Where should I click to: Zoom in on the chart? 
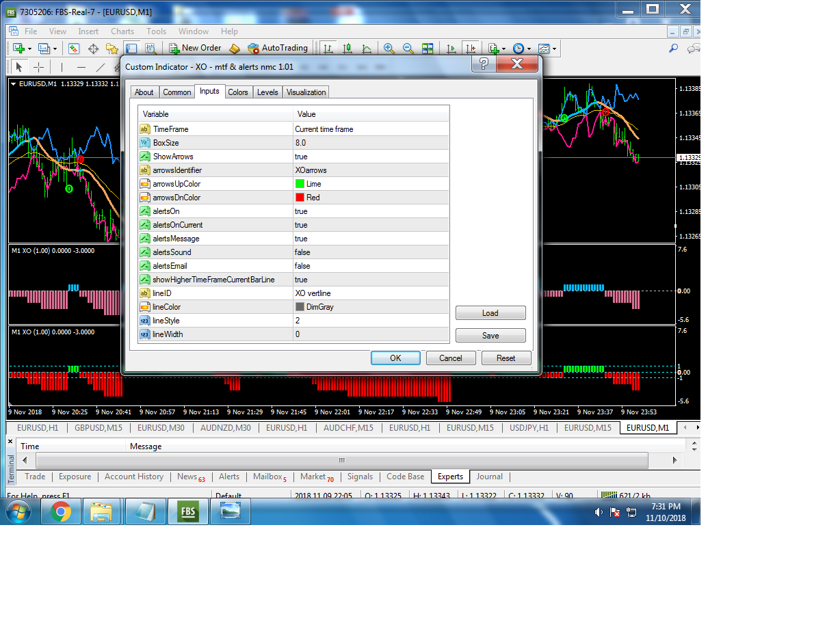click(389, 49)
